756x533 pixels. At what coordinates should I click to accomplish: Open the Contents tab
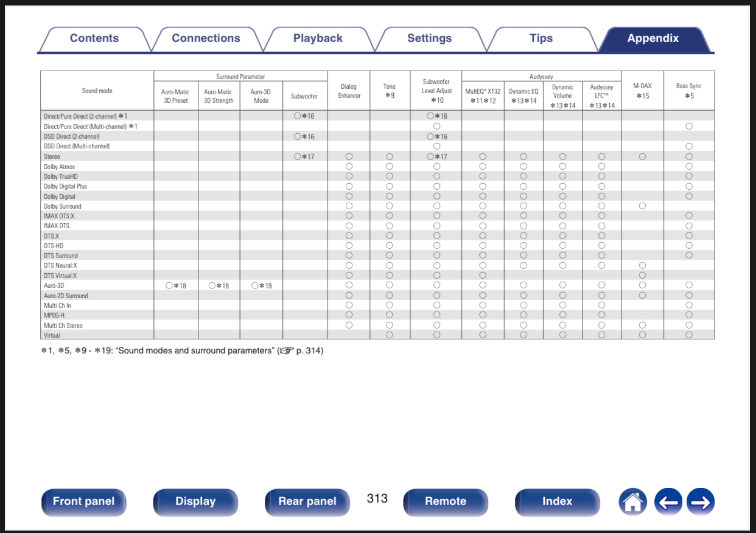(x=94, y=38)
